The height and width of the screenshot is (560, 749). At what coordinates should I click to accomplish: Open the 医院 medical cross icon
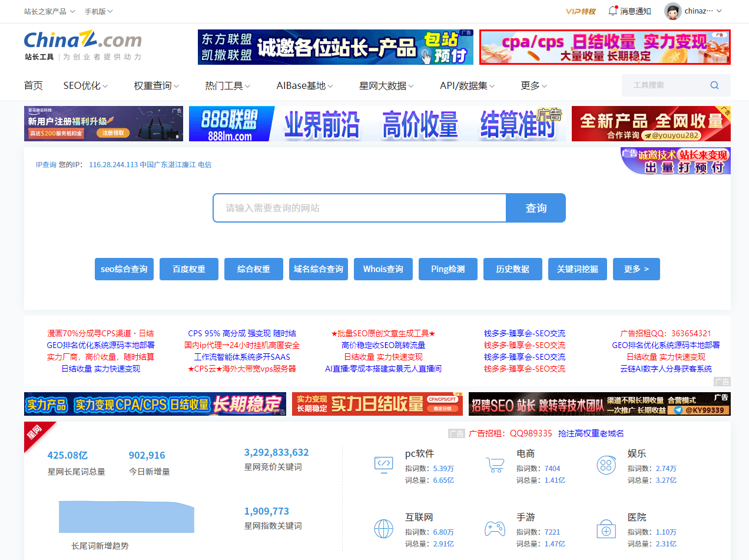pos(607,529)
